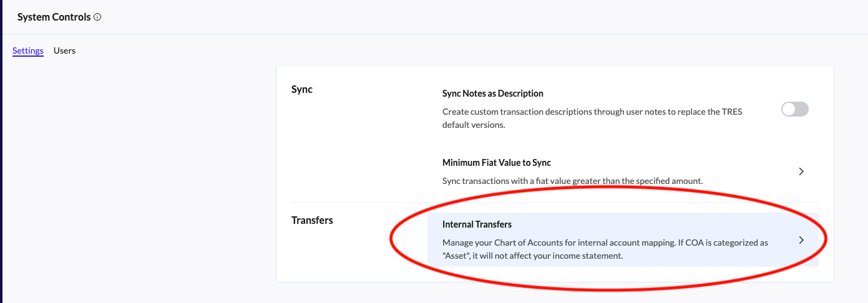
Task: Click the System Controls page heading
Action: point(54,17)
